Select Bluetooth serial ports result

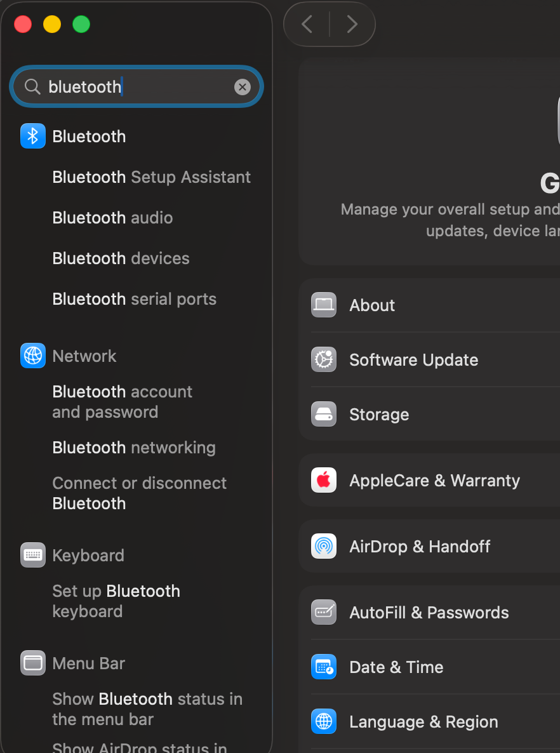tap(134, 299)
